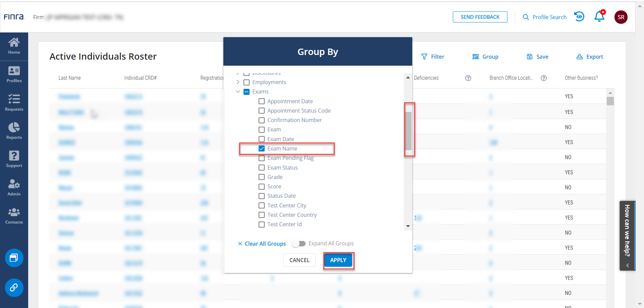This screenshot has height=308, width=644.
Task: Go to the Requests sidebar section
Action: [14, 103]
